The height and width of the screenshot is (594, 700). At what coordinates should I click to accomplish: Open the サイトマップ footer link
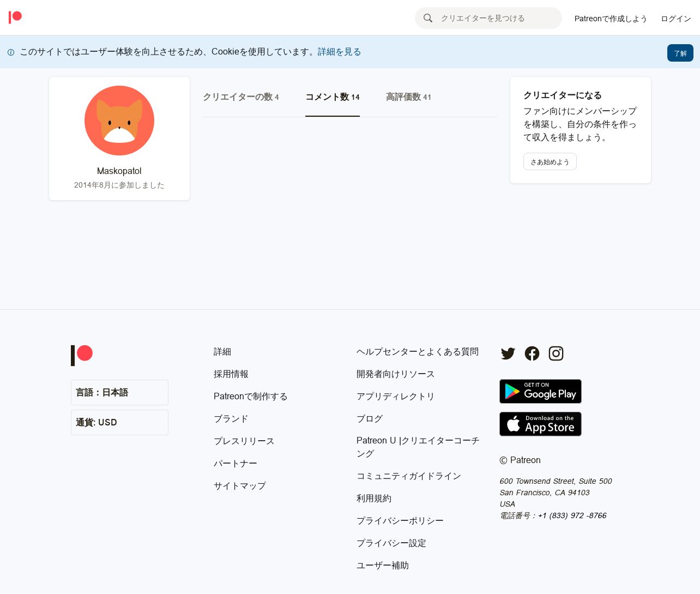[240, 486]
